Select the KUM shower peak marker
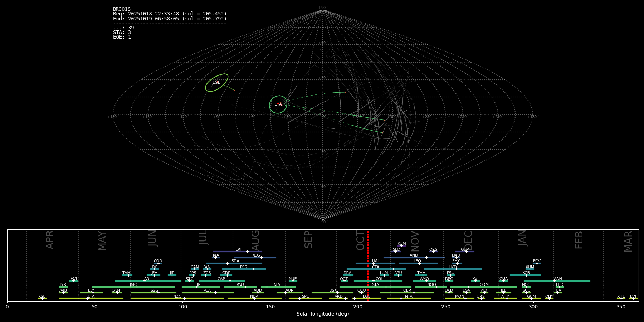644x322 pixels. coord(401,246)
